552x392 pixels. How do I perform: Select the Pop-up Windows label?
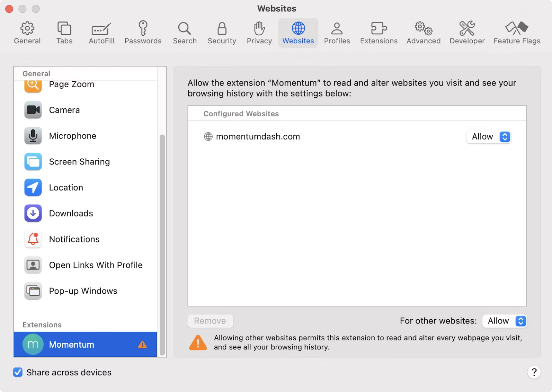tap(83, 291)
